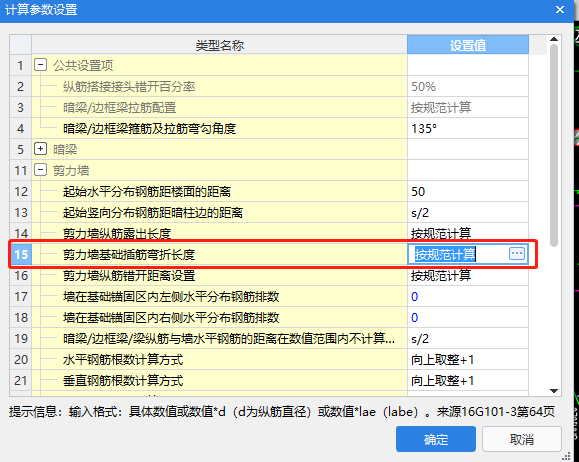579x462 pixels.
Task: Click 按规范计算 value in row 14
Action: (x=468, y=233)
